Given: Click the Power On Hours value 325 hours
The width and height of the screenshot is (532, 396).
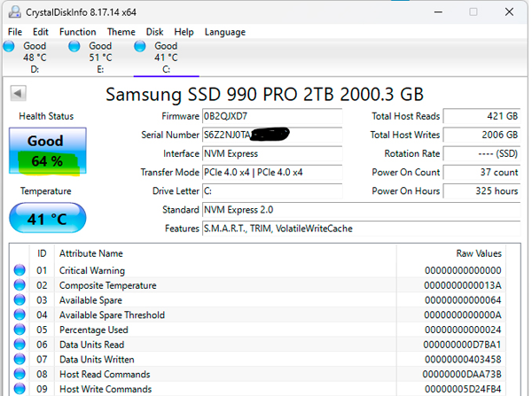Looking at the screenshot, I should [481, 190].
